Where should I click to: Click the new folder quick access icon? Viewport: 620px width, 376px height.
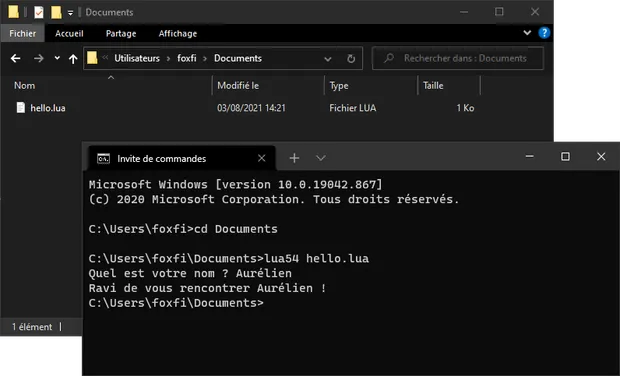click(x=56, y=12)
